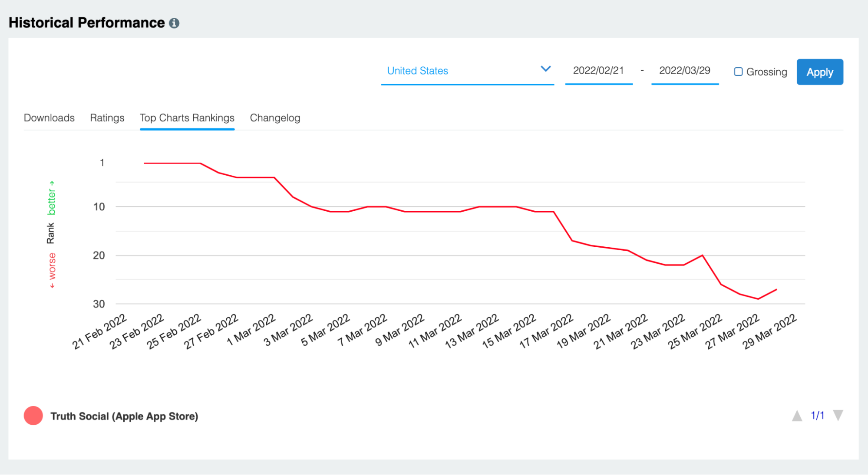
Task: Click the 2022/03/29 end date field
Action: point(684,71)
